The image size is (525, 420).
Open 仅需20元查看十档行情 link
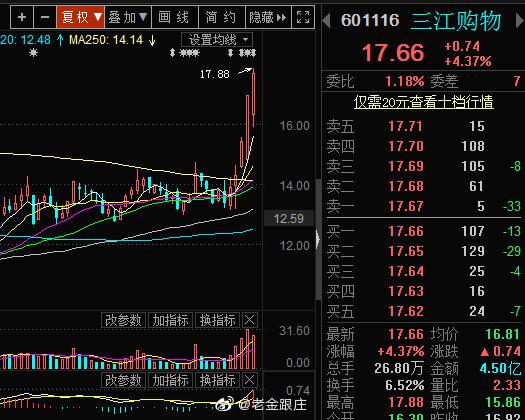pyautogui.click(x=424, y=102)
